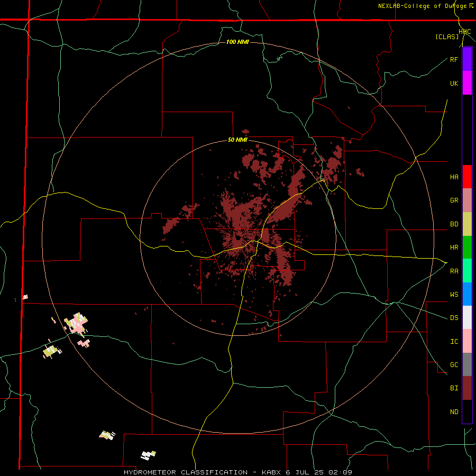Click the BI legend label
The height and width of the screenshot is (476, 476).
pos(454,388)
